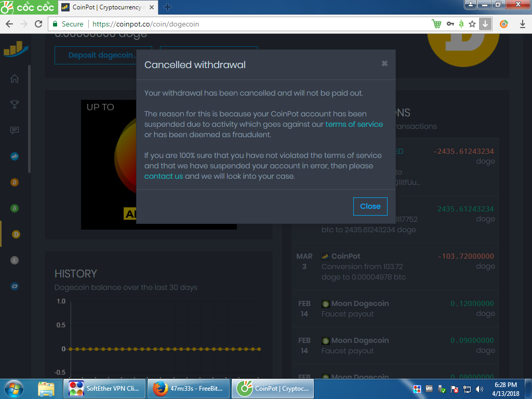Click the sidebar vertical scrollbar

[x=29, y=119]
